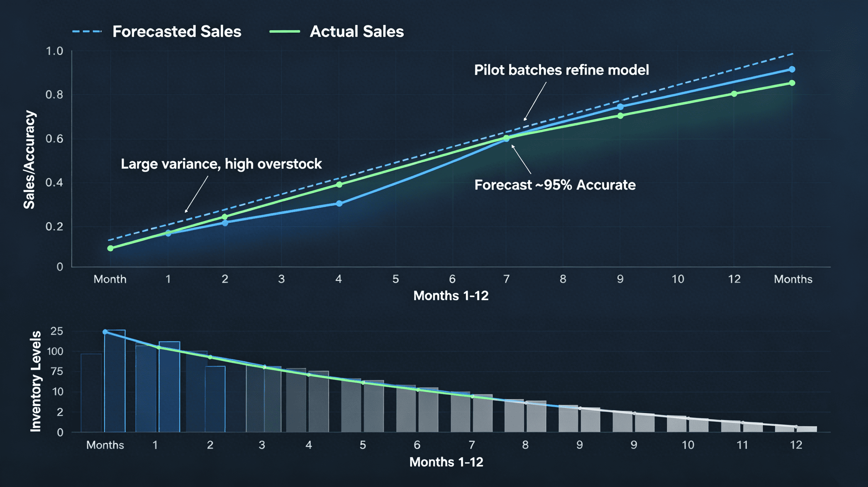Click the dashed blue Forecasted Sales legend line
This screenshot has width=868, height=487.
click(x=87, y=32)
